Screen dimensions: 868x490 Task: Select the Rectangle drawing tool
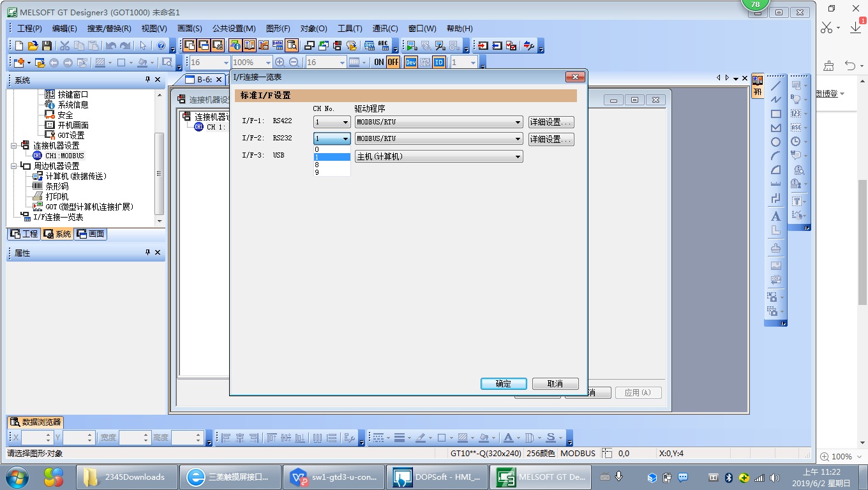tap(775, 114)
